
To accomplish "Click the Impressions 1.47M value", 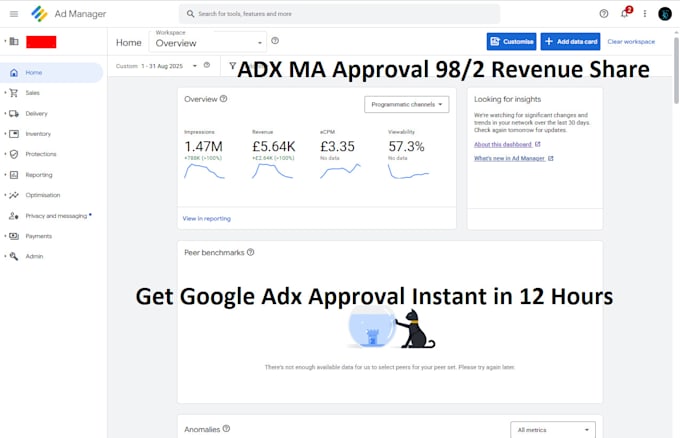I will (203, 147).
